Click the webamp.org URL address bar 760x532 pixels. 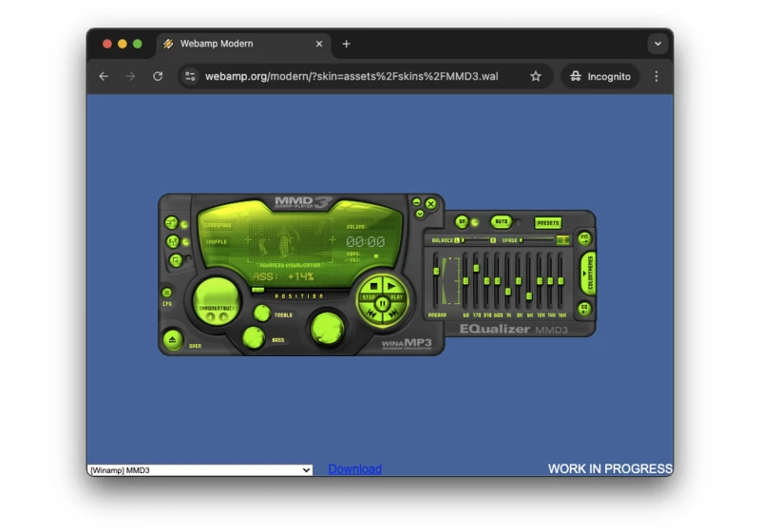click(x=351, y=76)
